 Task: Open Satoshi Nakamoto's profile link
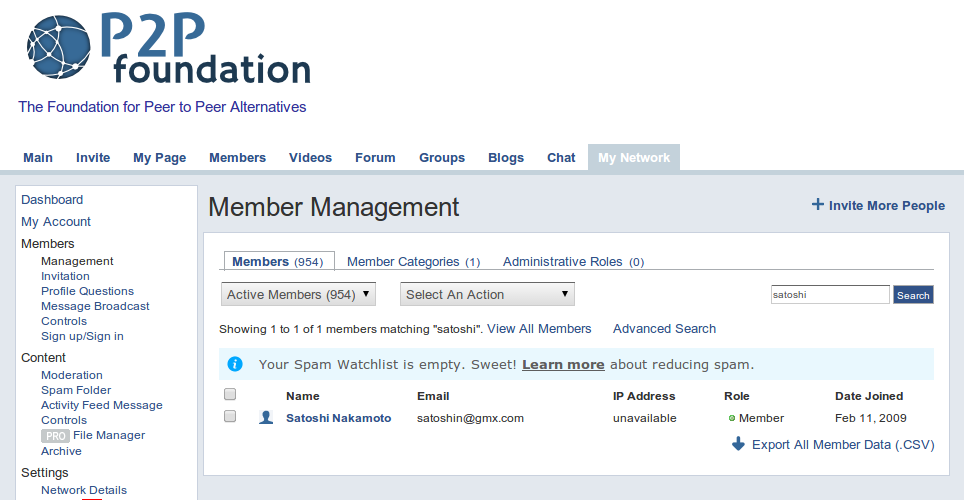coord(339,418)
